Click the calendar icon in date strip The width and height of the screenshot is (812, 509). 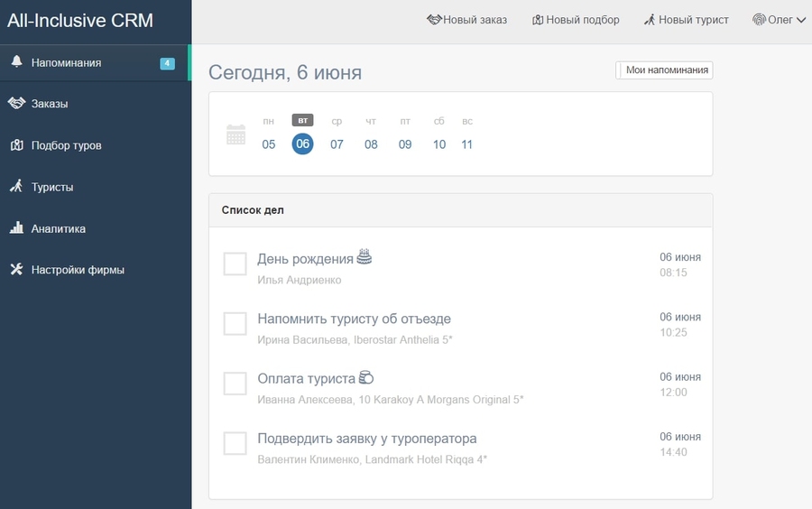[x=235, y=134]
